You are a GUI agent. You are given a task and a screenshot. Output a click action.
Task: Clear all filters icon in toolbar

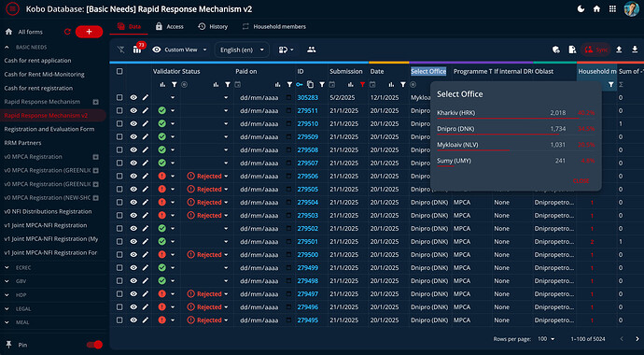pos(120,50)
